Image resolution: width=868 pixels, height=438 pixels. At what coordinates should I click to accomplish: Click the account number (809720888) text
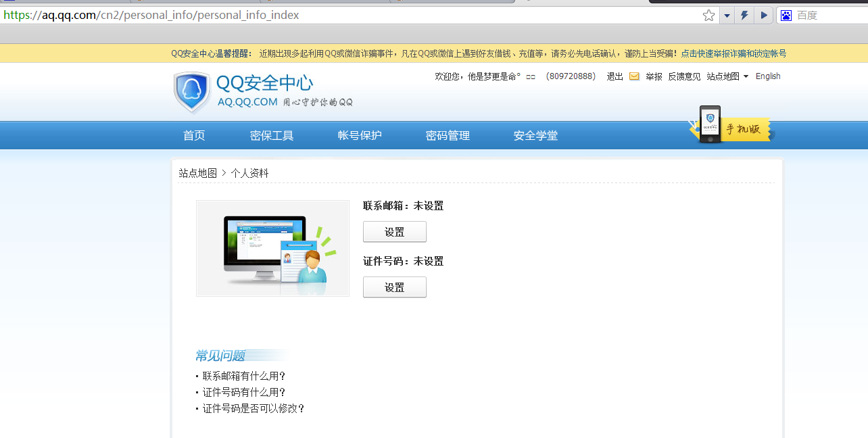pos(571,76)
